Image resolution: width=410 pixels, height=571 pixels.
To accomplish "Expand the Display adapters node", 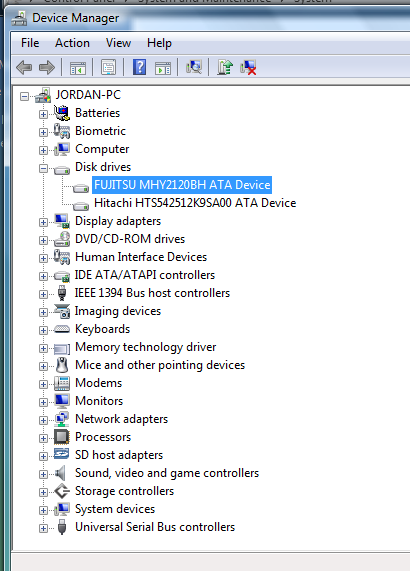I will [x=43, y=222].
